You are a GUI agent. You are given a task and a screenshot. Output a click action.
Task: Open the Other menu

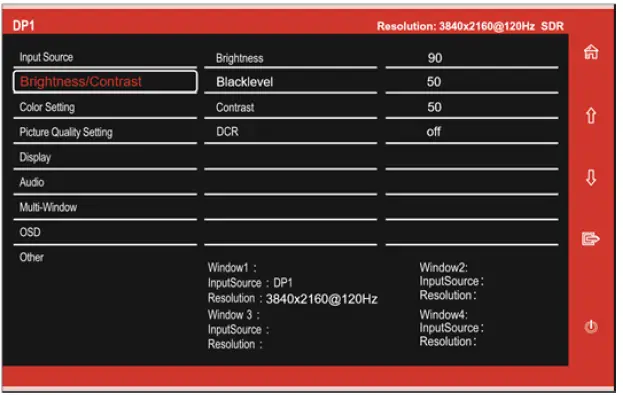(x=31, y=257)
